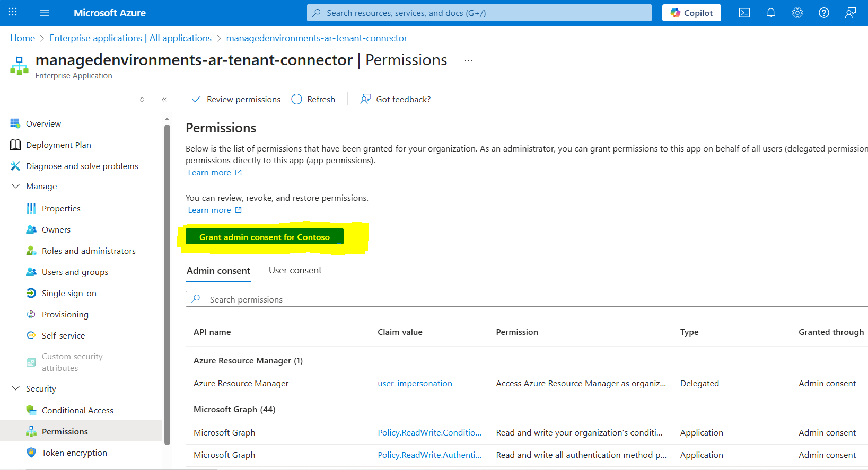Switch to User consent tab

click(295, 270)
